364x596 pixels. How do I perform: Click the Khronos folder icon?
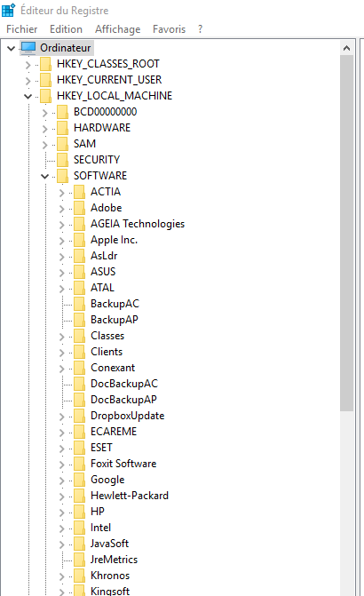click(x=79, y=576)
